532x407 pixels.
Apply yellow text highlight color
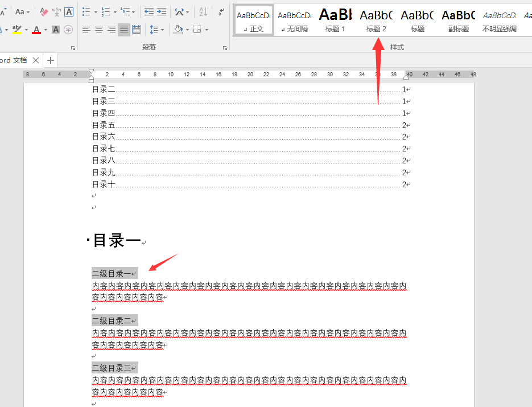17,30
